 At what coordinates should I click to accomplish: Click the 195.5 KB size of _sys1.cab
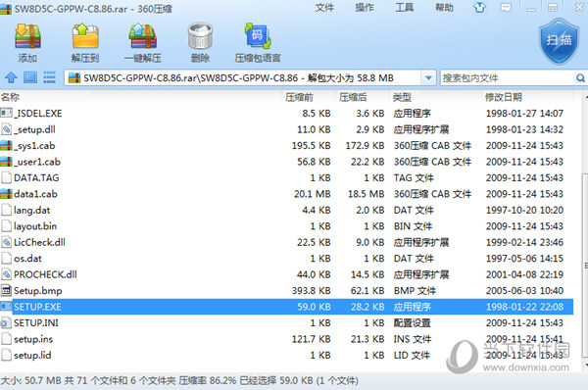pyautogui.click(x=312, y=145)
